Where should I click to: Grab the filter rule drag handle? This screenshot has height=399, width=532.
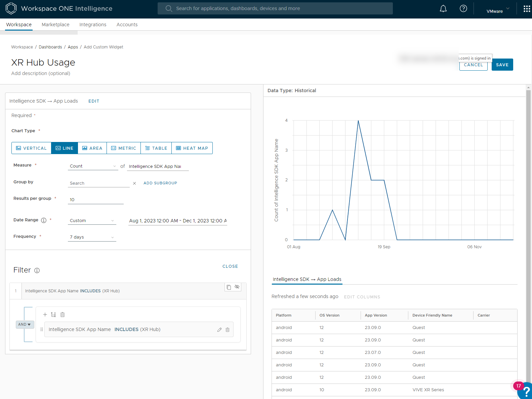[x=42, y=329]
